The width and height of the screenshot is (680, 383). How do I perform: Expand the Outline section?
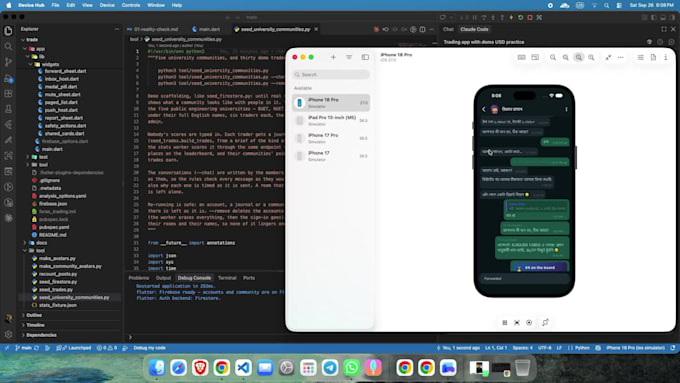click(34, 315)
